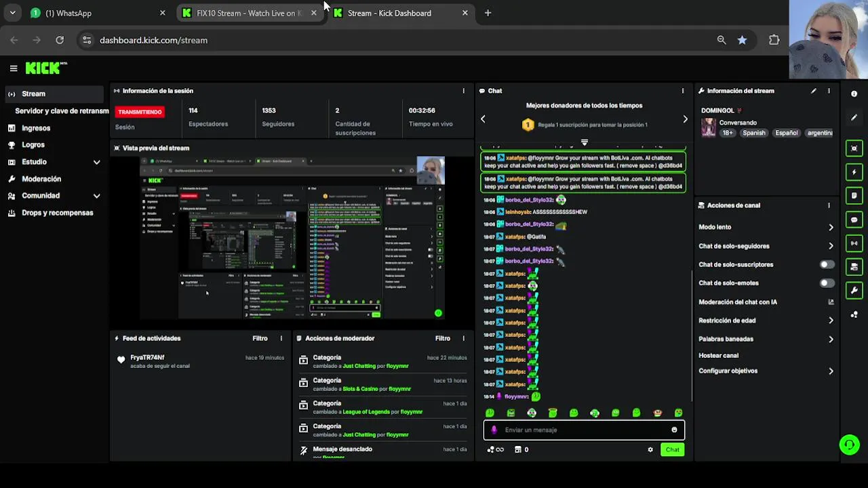The height and width of the screenshot is (488, 868).
Task: Click the green Chat send button
Action: (672, 449)
